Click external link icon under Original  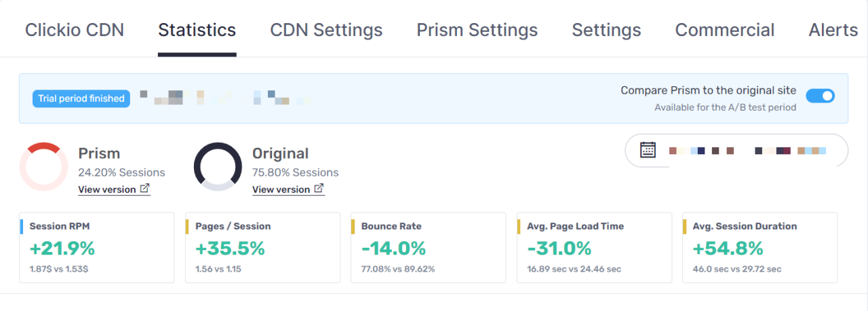tap(319, 189)
